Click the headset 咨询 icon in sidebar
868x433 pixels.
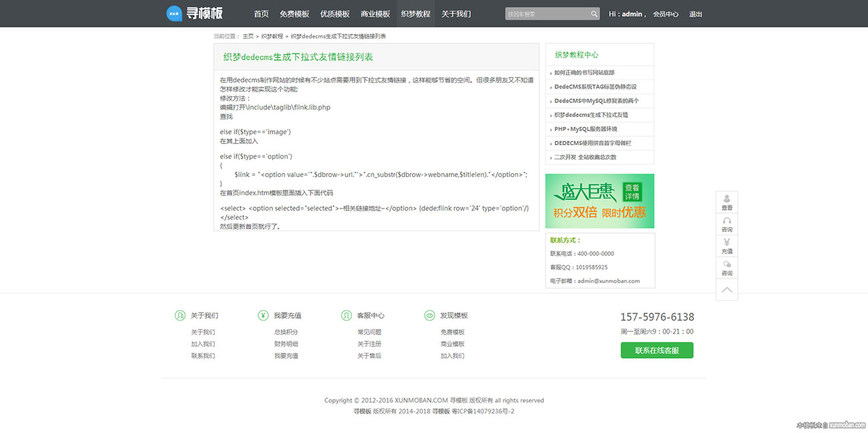[726, 225]
